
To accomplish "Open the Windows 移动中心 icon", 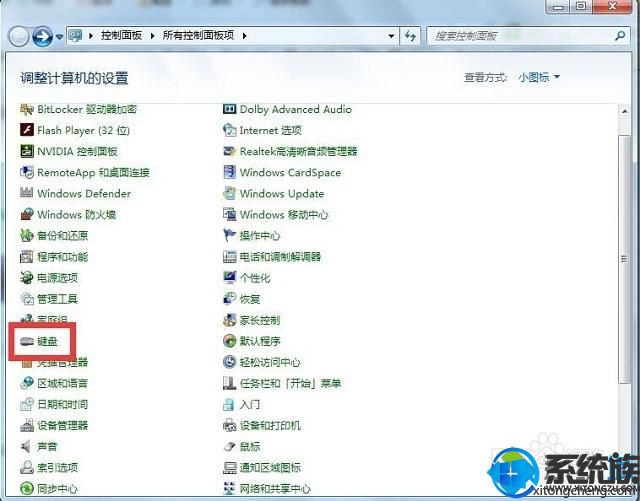I will [x=229, y=214].
